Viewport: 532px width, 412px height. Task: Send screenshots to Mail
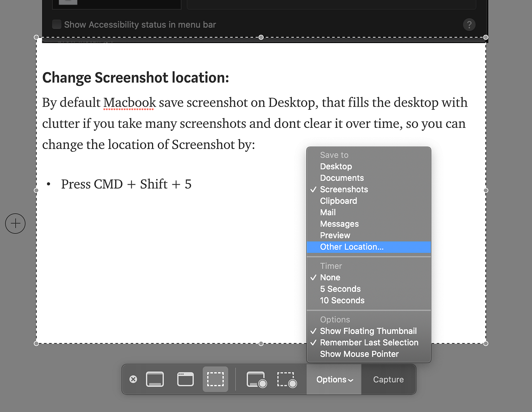coord(328,212)
